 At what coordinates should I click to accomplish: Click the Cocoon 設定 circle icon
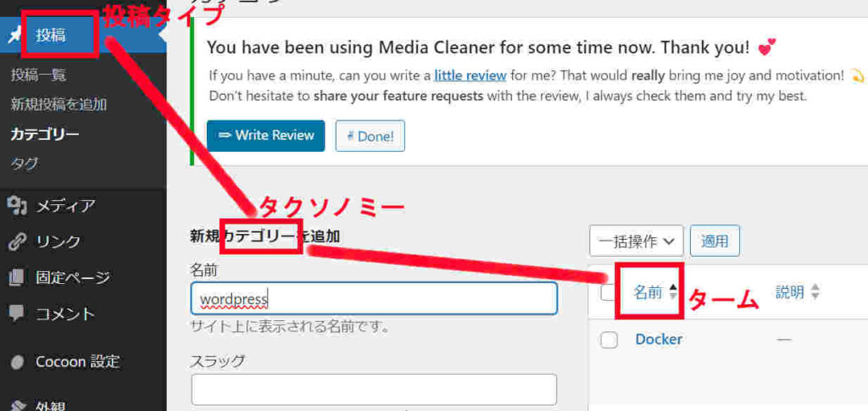16,362
